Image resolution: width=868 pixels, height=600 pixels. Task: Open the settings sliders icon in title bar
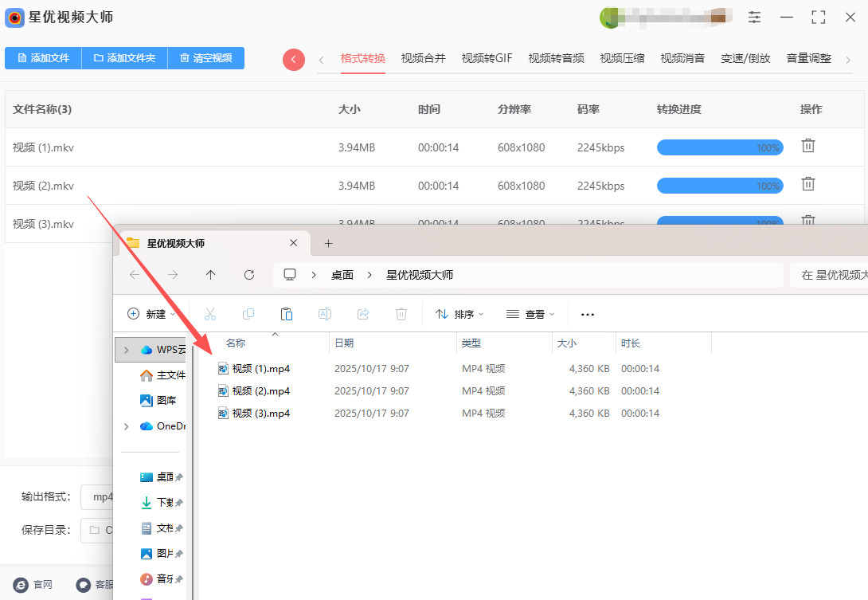[754, 18]
